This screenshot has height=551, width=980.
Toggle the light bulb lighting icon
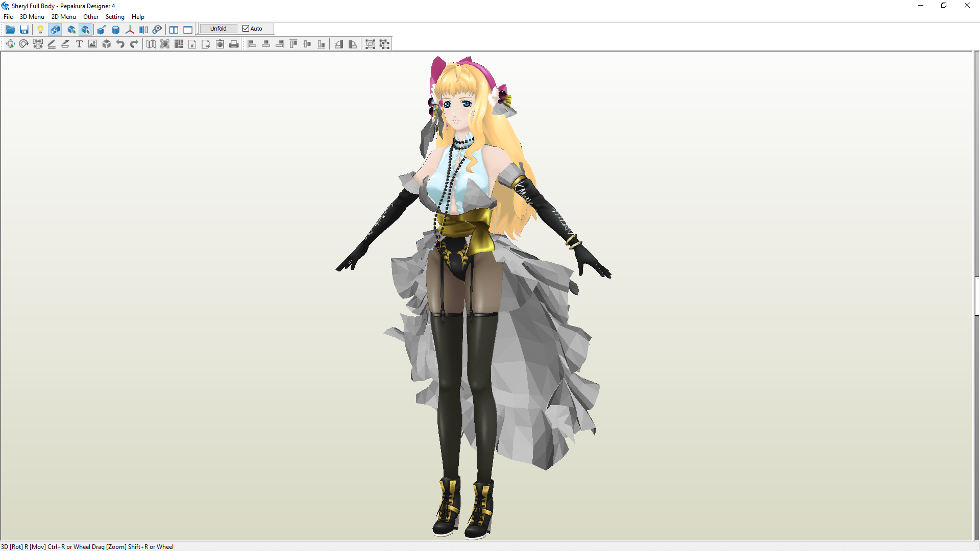40,29
